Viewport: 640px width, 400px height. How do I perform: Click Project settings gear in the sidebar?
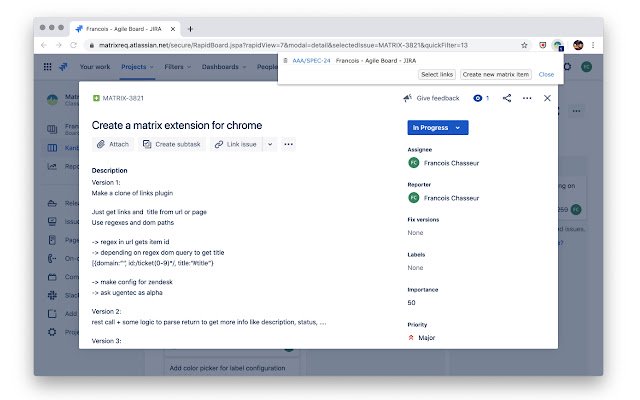click(x=52, y=332)
